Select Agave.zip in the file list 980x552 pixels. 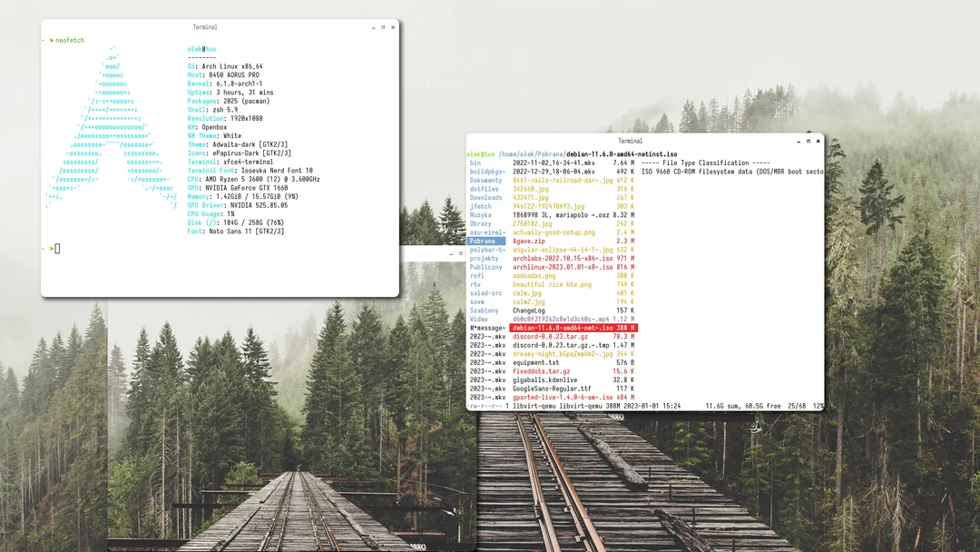coord(531,241)
